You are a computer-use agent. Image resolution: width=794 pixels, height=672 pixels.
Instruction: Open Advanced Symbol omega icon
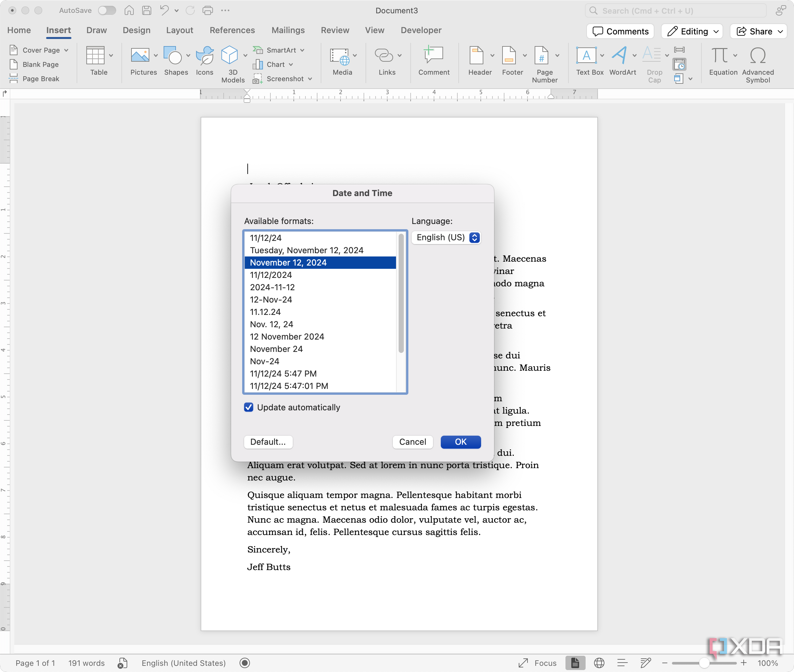(x=758, y=56)
